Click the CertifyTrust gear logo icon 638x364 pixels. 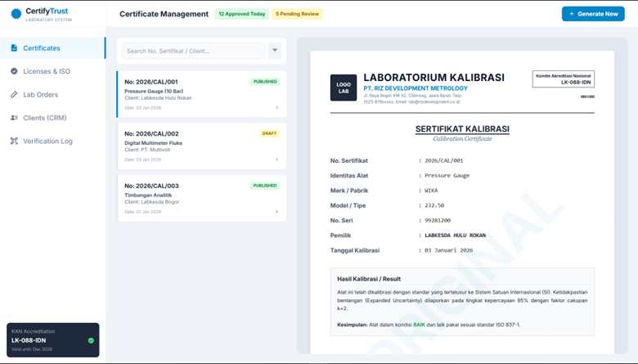pos(16,14)
